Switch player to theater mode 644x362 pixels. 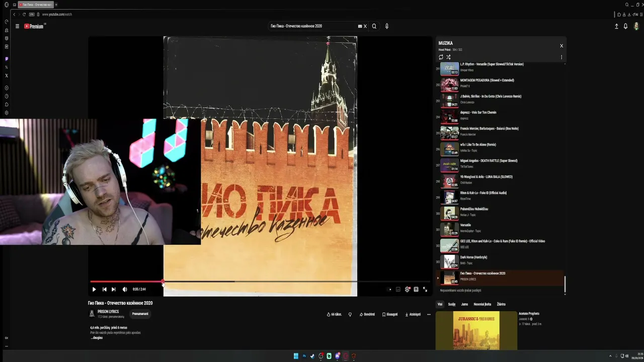[416, 289]
